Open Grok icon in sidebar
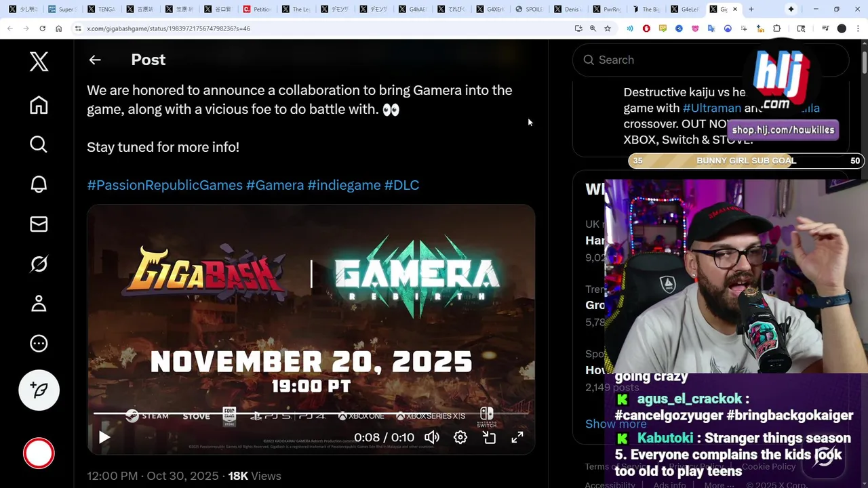Viewport: 868px width, 488px height. [39, 264]
